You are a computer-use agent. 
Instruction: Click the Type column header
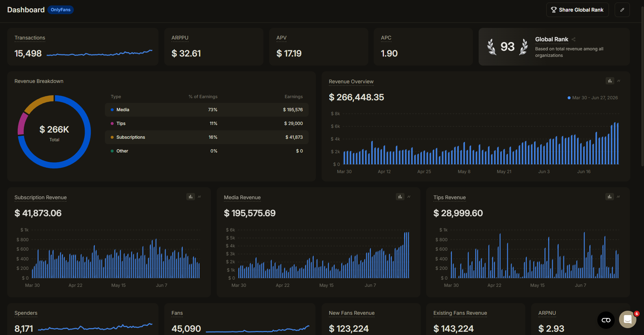click(116, 97)
